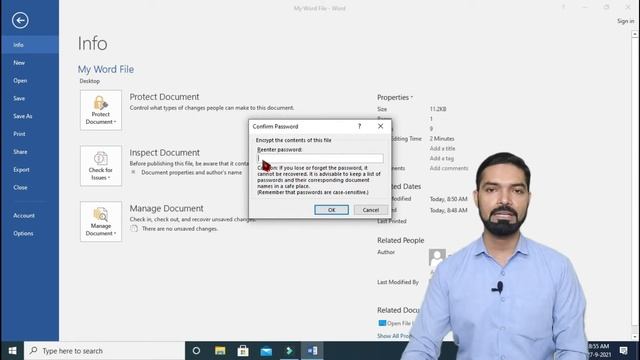This screenshot has width=640, height=360.
Task: Click the Today, 8:50 AM modified date
Action: [x=449, y=199]
